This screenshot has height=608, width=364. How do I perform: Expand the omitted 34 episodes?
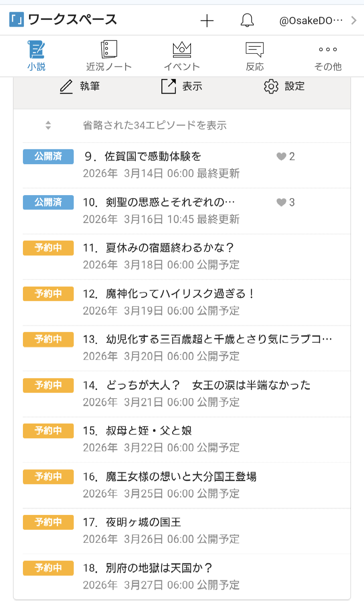point(154,125)
